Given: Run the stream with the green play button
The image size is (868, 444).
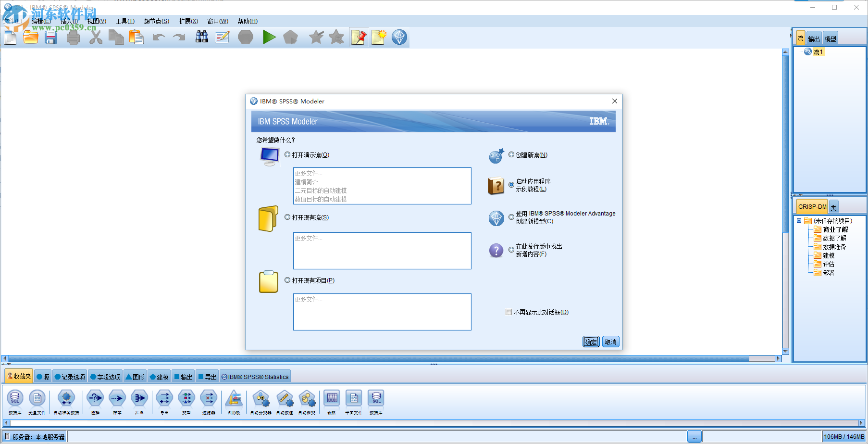Looking at the screenshot, I should tap(269, 37).
